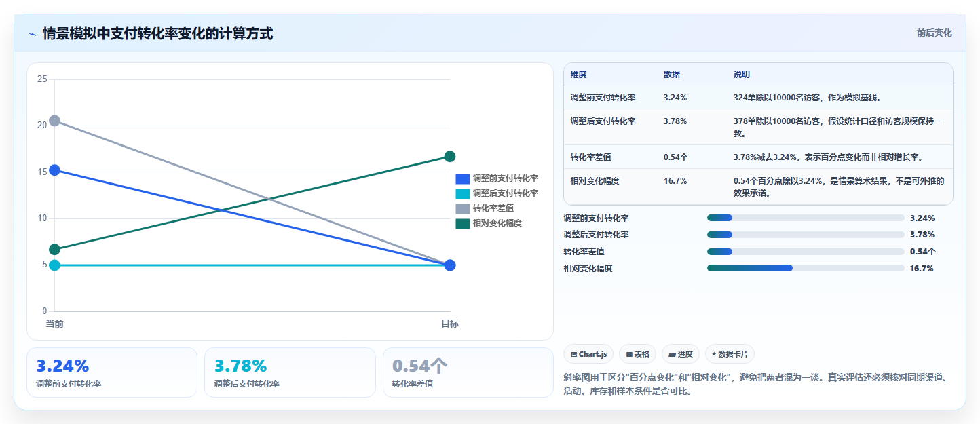Click the gray data point at 当前

click(x=55, y=121)
